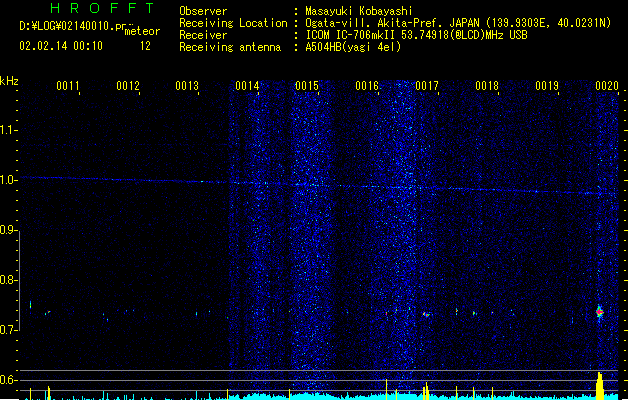Click the 'Observer' field label
The width and height of the screenshot is (629, 400).
point(203,11)
